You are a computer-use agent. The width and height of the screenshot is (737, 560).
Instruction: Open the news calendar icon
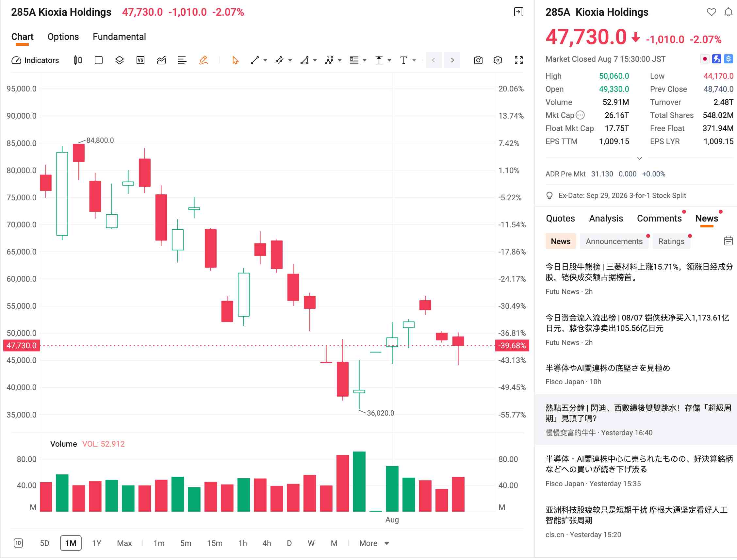coord(729,241)
